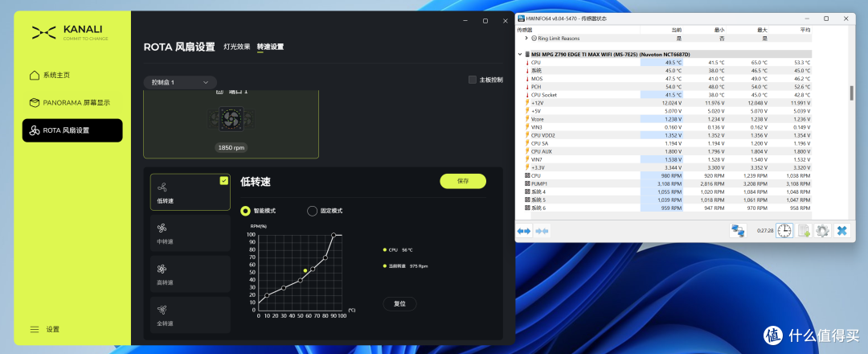This screenshot has width=868, height=354.
Task: Collapse the MSI MPG Z790 EDGE sensor group
Action: (x=520, y=54)
